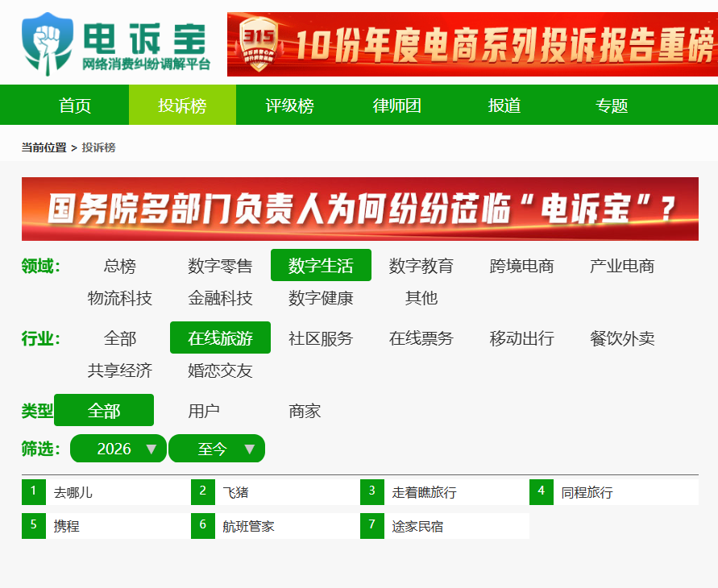
Task: Select the 金融科技 domain option
Action: click(x=220, y=298)
